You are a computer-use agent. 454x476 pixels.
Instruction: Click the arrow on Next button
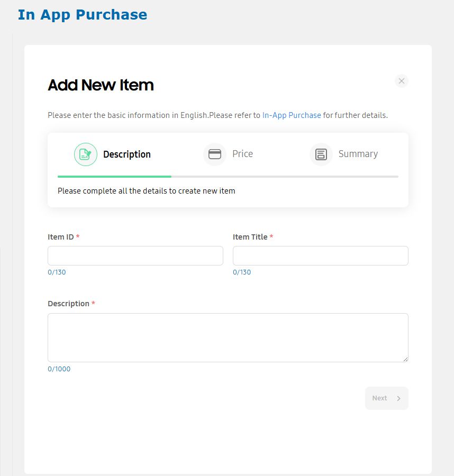tap(399, 398)
